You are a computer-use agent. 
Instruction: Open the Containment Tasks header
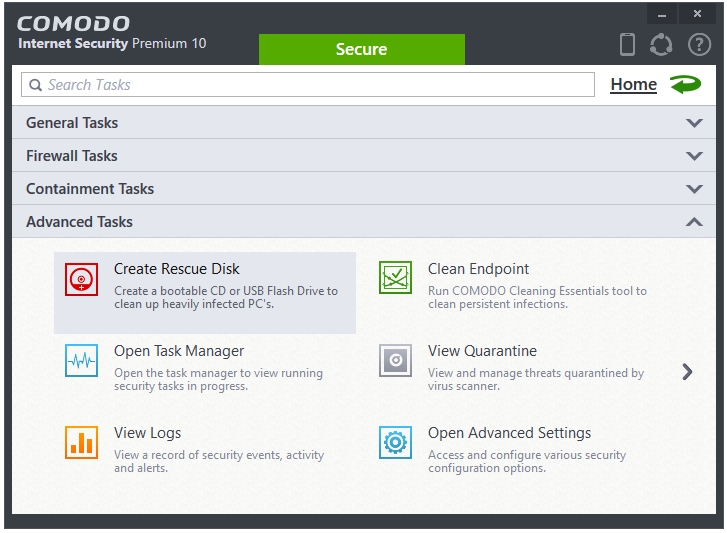(364, 188)
